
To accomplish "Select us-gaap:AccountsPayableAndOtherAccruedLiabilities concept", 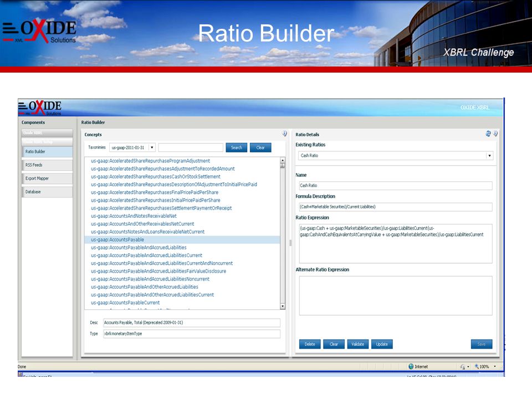I will 145,287.
